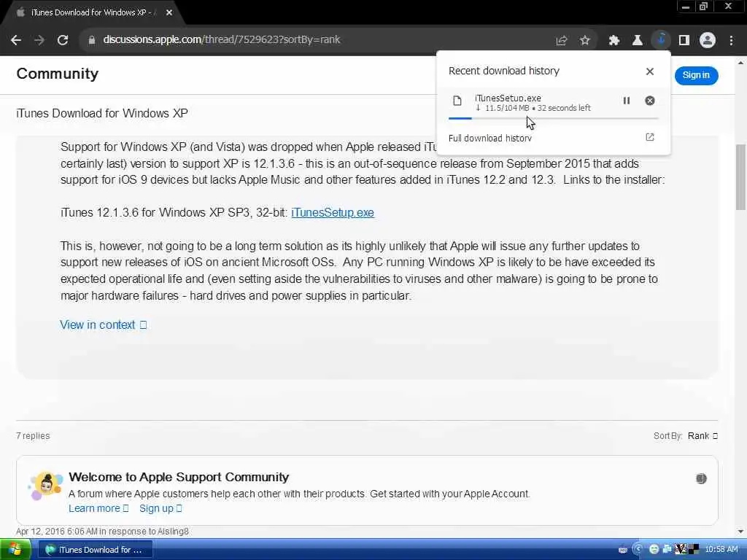The width and height of the screenshot is (747, 560).
Task: Open Full download history
Action: tap(489, 138)
